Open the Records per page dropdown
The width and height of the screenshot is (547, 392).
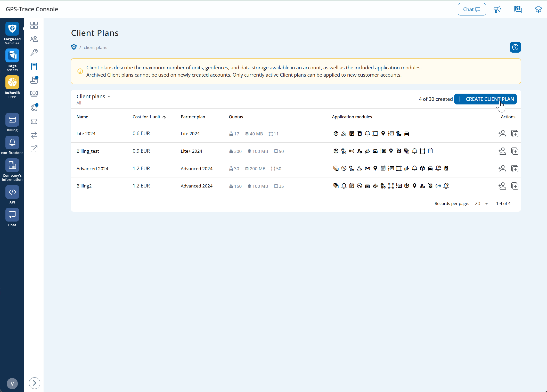click(x=481, y=203)
